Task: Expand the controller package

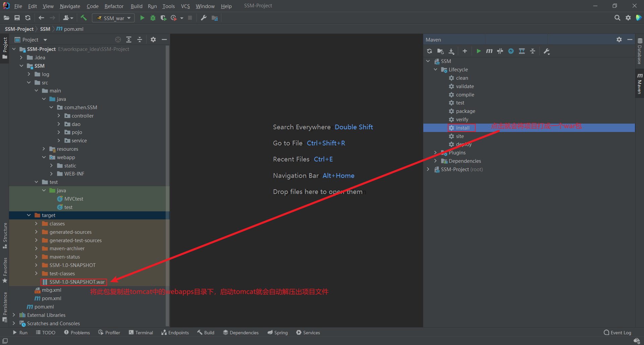Action: (59, 116)
